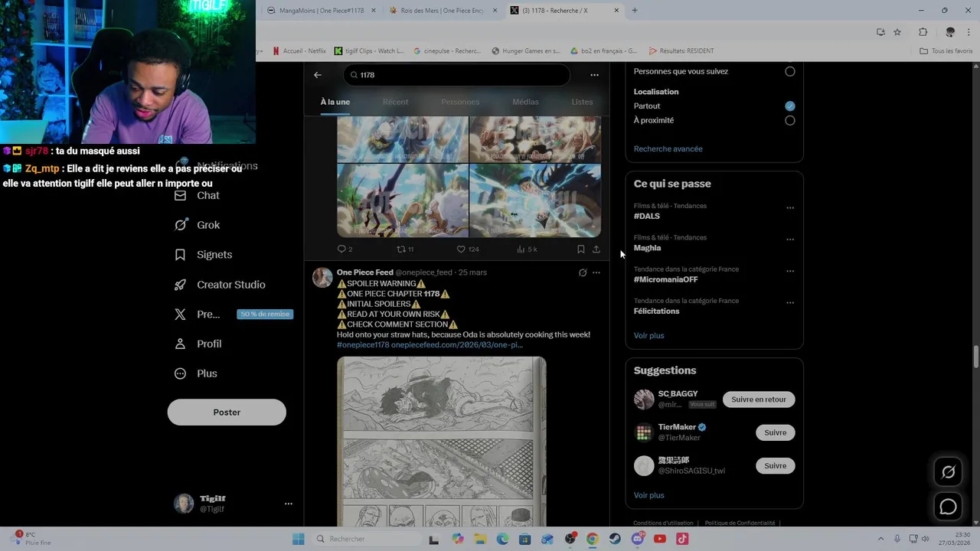Image resolution: width=980 pixels, height=551 pixels.
Task: Click page vertical scrollbar thumb
Action: (x=975, y=357)
